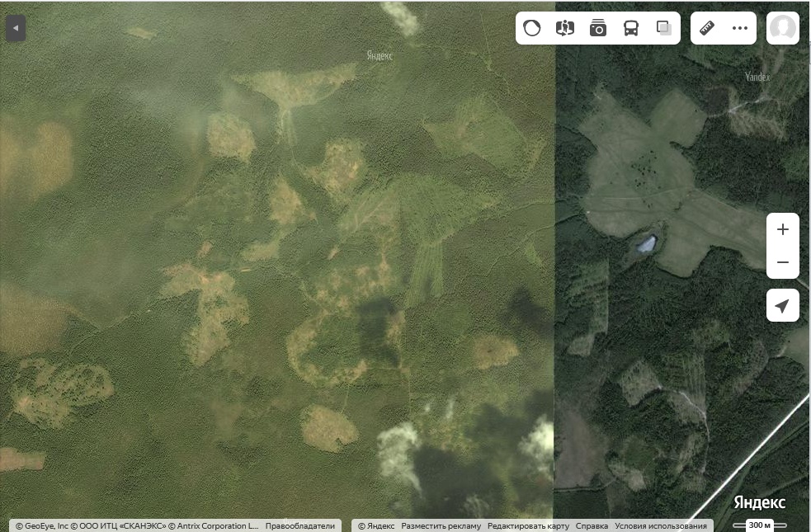This screenshot has height=532, width=811.
Task: Open map layers switcher icon
Action: pos(663,28)
